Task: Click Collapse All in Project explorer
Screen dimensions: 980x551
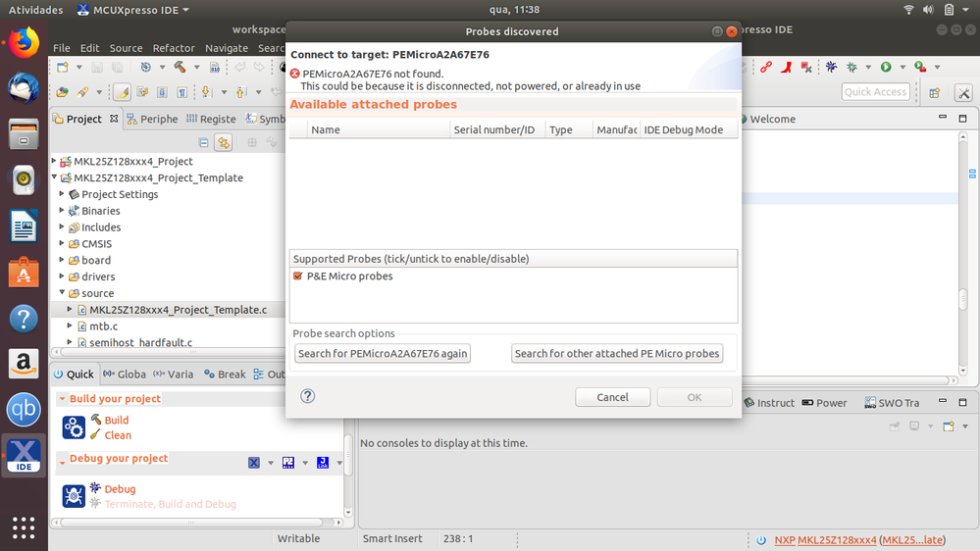Action: tap(203, 142)
